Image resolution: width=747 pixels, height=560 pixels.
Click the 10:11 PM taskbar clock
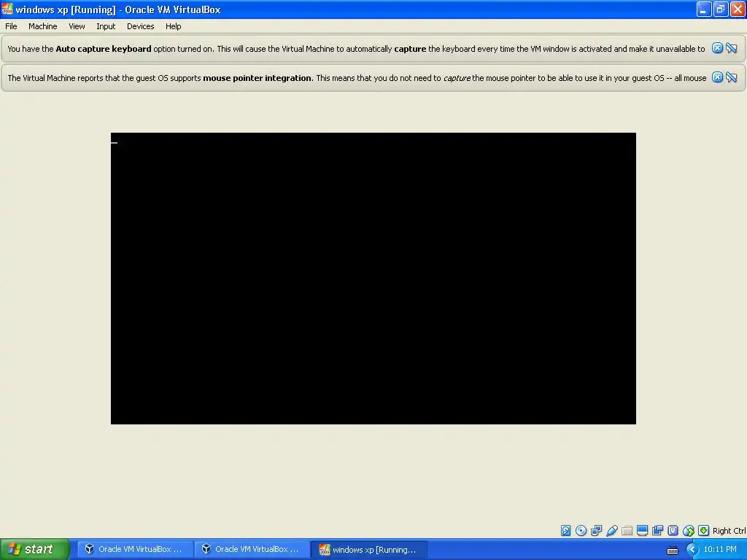(720, 549)
